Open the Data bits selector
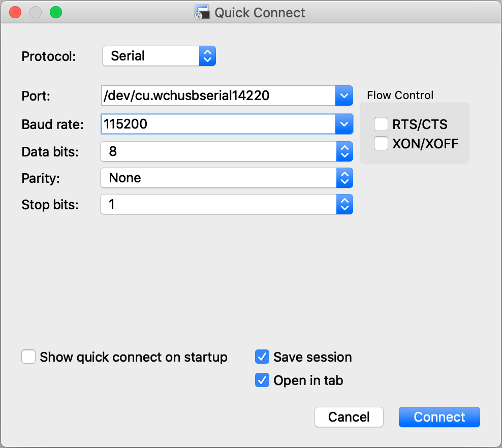The width and height of the screenshot is (502, 448). (226, 151)
